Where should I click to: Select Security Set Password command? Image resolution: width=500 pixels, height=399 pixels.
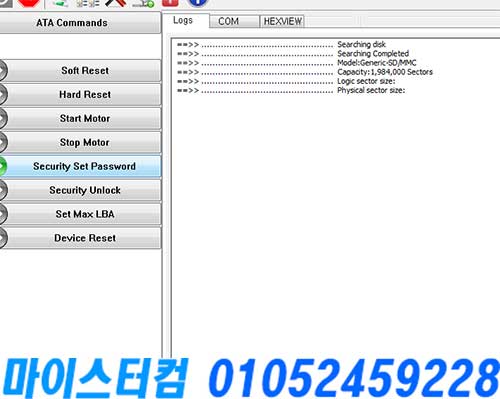pyautogui.click(x=80, y=166)
